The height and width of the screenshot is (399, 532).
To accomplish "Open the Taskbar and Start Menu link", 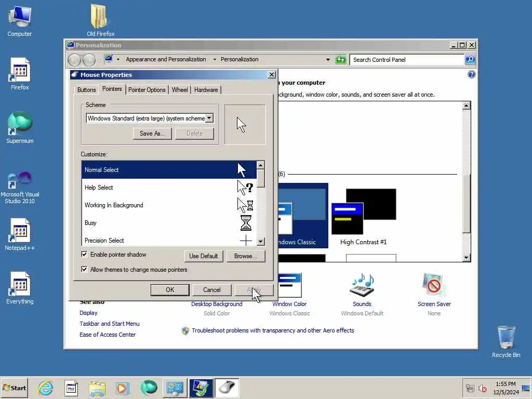I will click(109, 324).
